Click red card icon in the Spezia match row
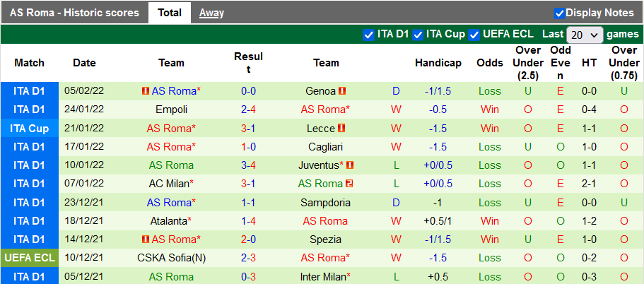Image resolution: width=644 pixels, height=284 pixels. pos(145,239)
